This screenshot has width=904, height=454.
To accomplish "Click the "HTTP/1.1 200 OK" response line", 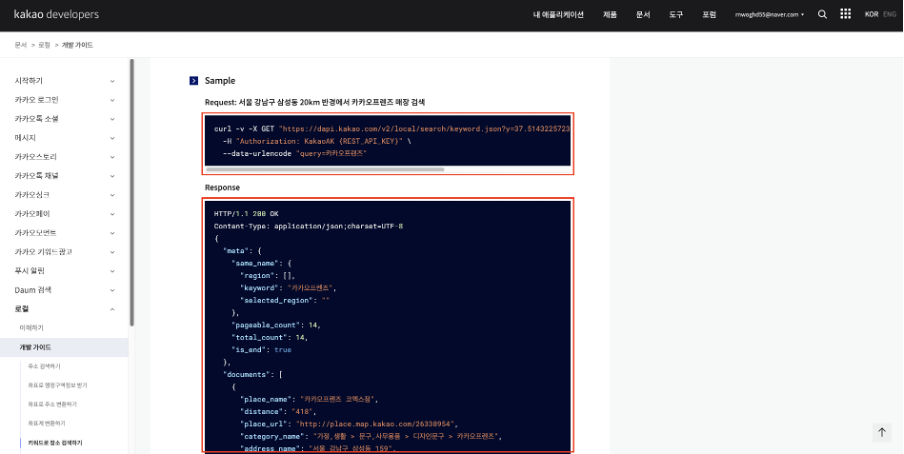I will pos(246,213).
